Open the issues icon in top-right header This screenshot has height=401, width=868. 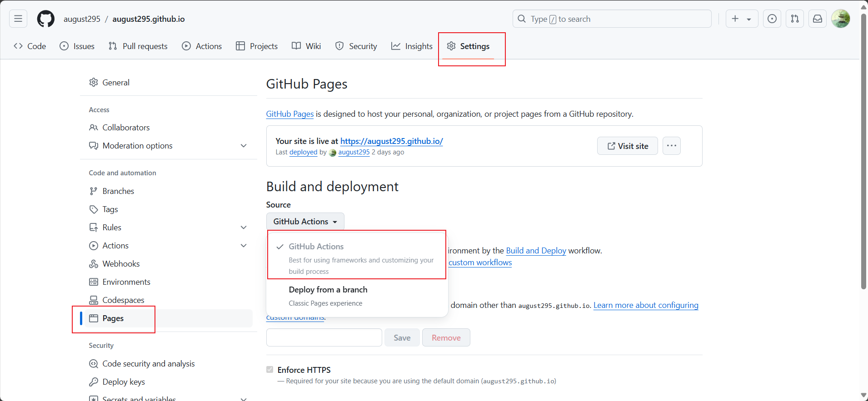coord(772,19)
